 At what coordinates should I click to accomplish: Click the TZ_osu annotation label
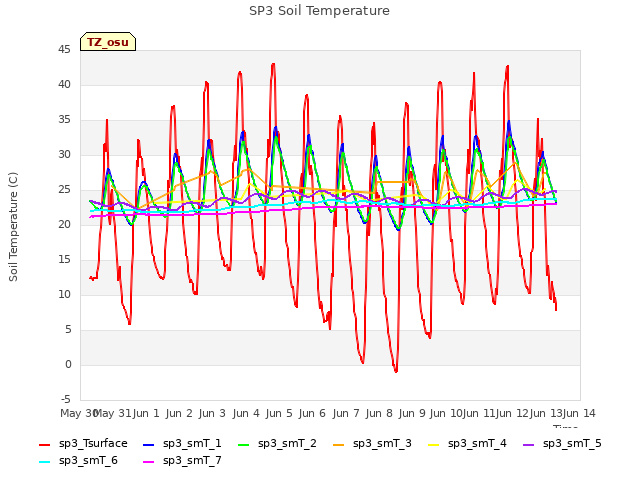tap(108, 42)
